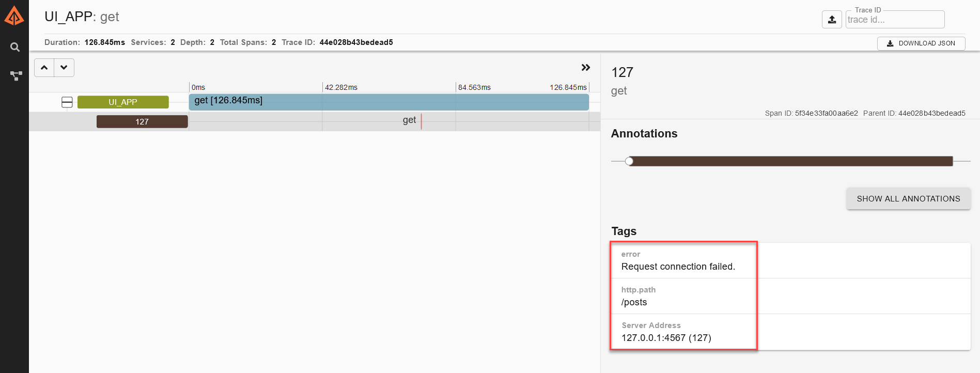Click the Span ID 5f34e33fa00aa6e2 text
This screenshot has height=373, width=980.
click(812, 113)
